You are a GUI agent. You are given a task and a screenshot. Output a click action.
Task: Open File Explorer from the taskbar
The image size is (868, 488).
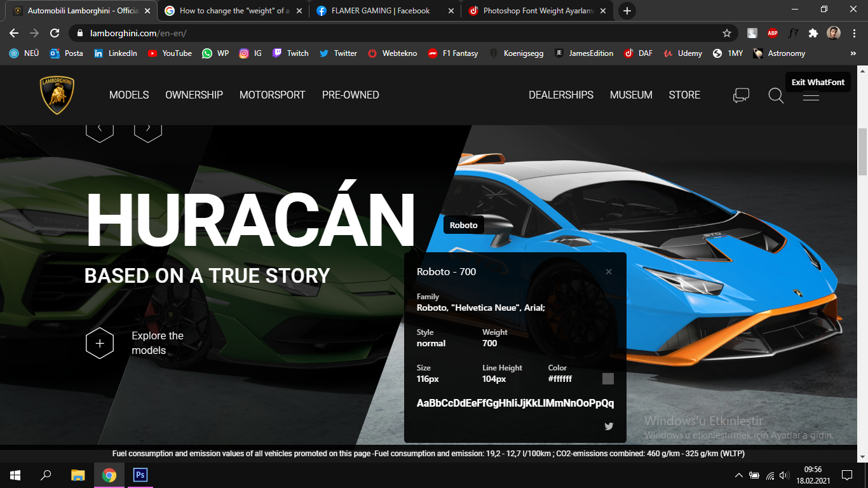click(x=78, y=475)
